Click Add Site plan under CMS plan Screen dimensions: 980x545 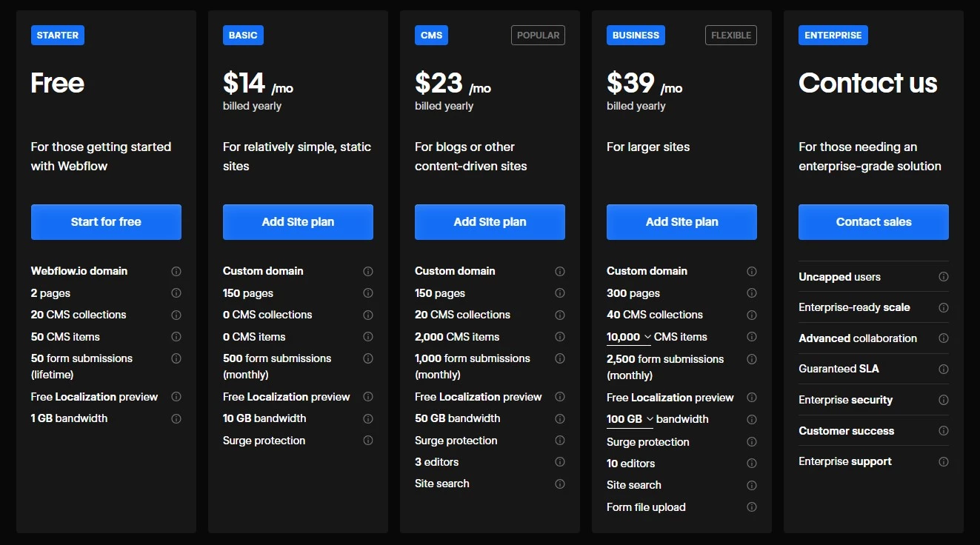tap(490, 222)
